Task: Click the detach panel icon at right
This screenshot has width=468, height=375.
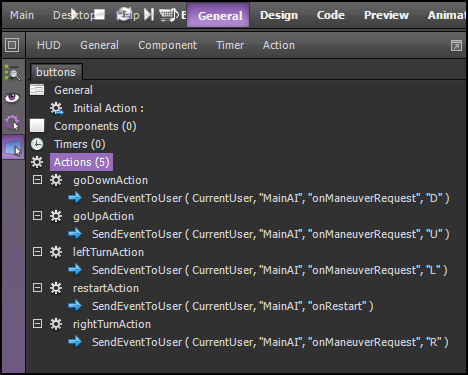Action: (x=456, y=45)
